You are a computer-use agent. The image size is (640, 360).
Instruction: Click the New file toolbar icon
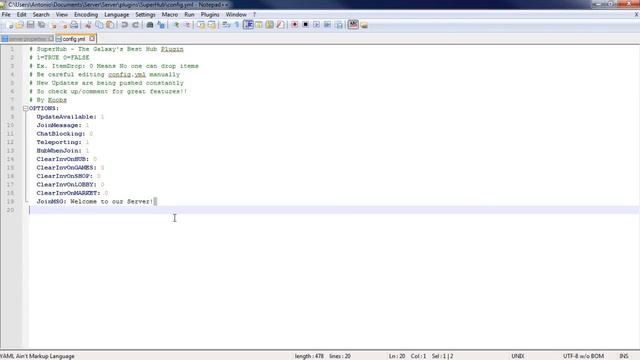click(x=10, y=25)
